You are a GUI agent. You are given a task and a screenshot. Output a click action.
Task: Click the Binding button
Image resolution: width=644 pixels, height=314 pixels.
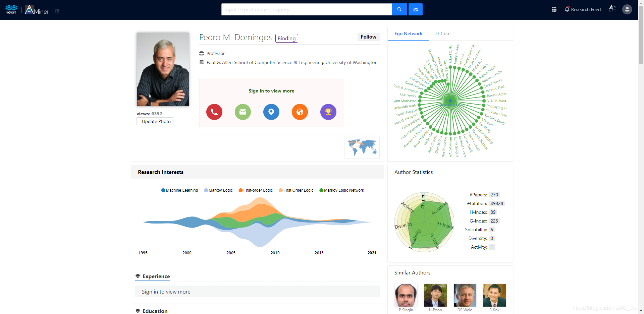click(x=287, y=38)
